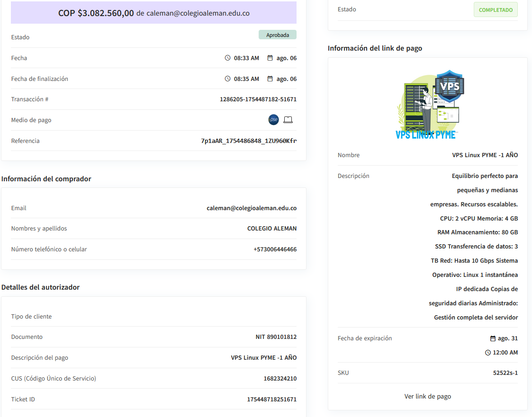
Task: Click the Aprobada status badge
Action: click(x=277, y=35)
